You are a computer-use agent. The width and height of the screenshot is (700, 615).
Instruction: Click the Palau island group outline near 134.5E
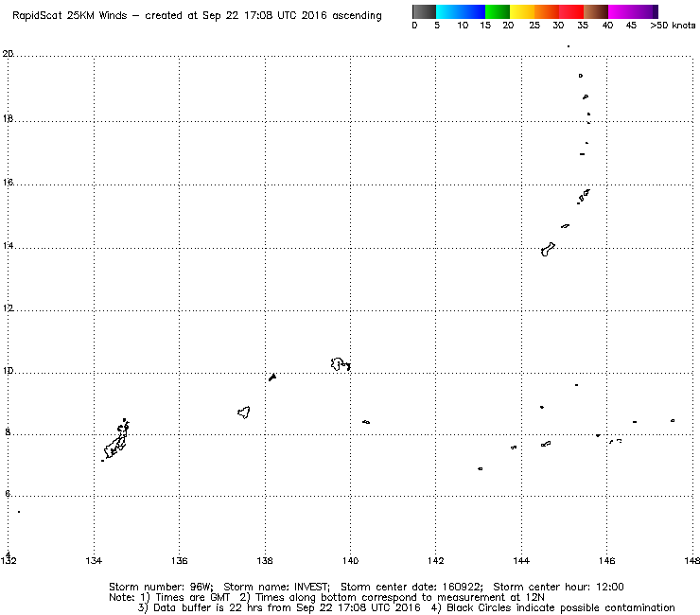tap(117, 440)
